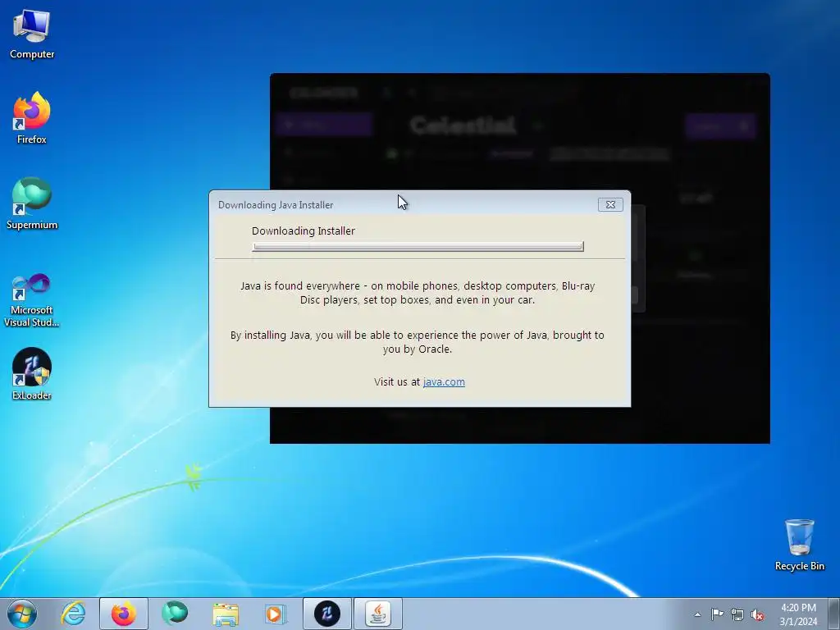
Task: Select the Microsoft Visual Studio shortcut
Action: pyautogui.click(x=32, y=300)
